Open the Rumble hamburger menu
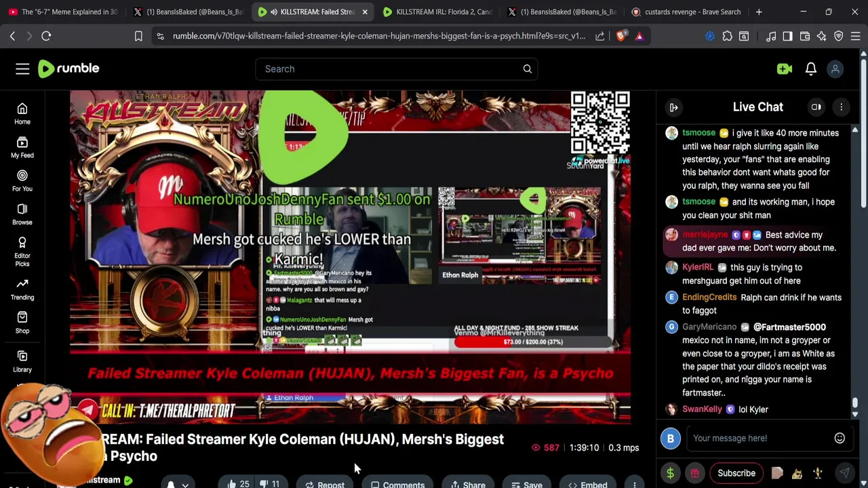The height and width of the screenshot is (488, 868). 22,68
